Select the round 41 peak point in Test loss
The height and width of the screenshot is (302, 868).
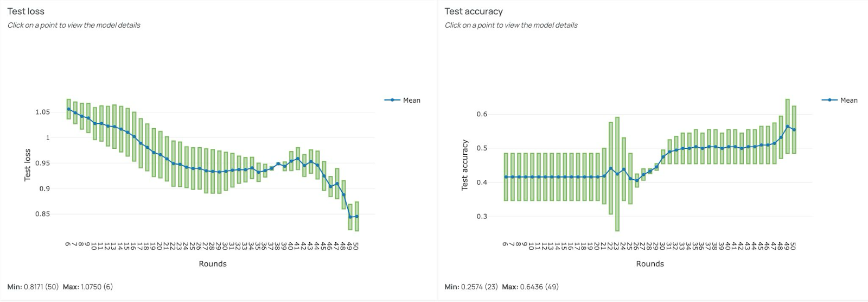pyautogui.click(x=298, y=159)
